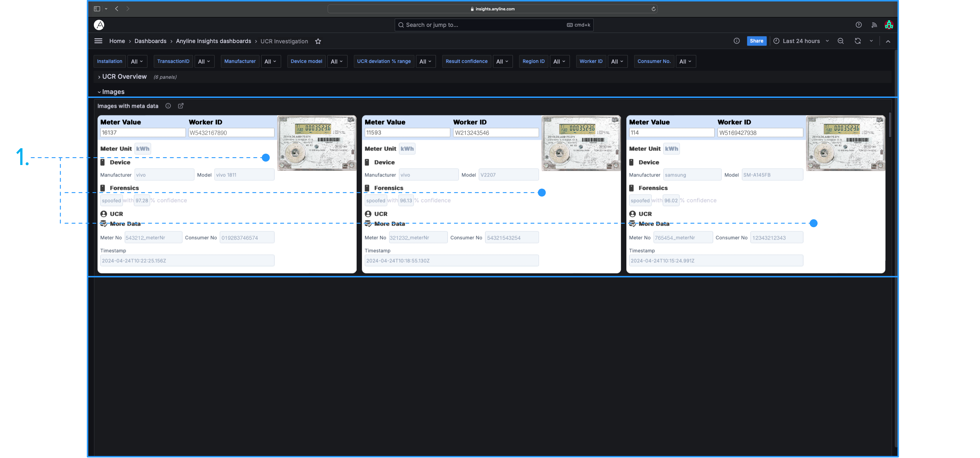The image size is (980, 458).
Task: Open the Manufacturer filter dropdown
Action: click(271, 62)
